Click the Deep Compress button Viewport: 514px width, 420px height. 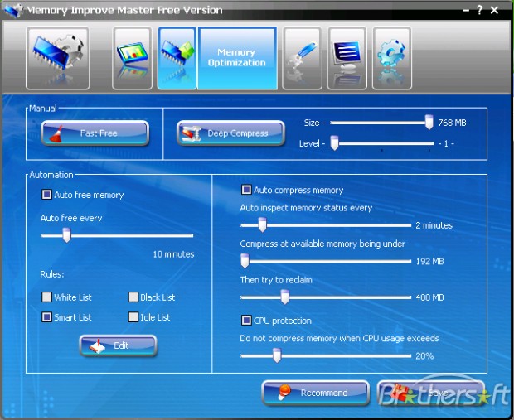pos(230,133)
